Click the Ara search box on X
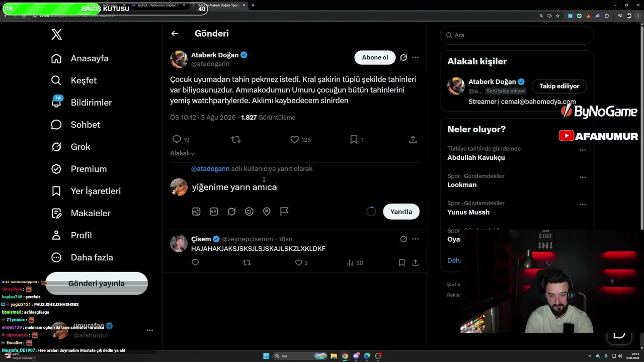 coord(517,35)
